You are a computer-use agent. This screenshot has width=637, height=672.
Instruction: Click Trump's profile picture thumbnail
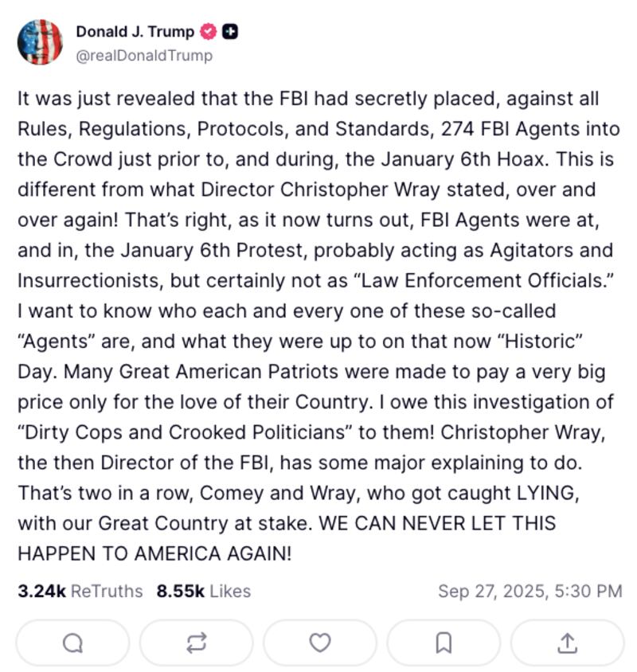[40, 43]
